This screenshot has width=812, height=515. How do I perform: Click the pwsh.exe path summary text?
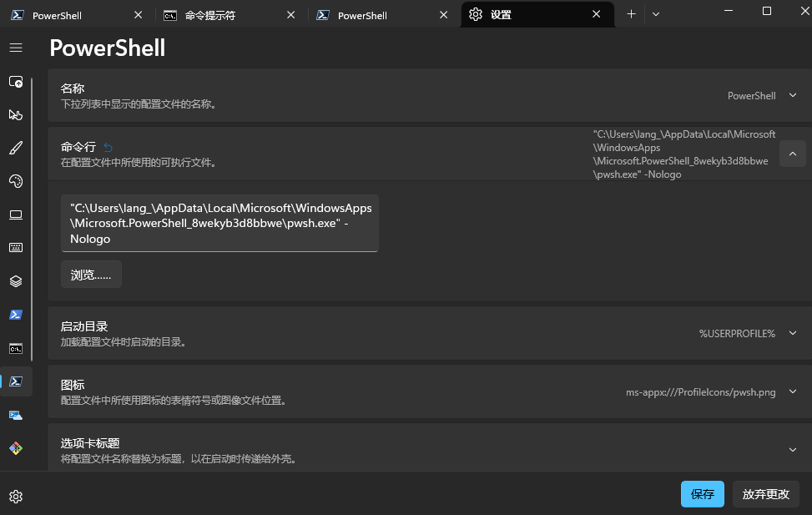coord(684,154)
